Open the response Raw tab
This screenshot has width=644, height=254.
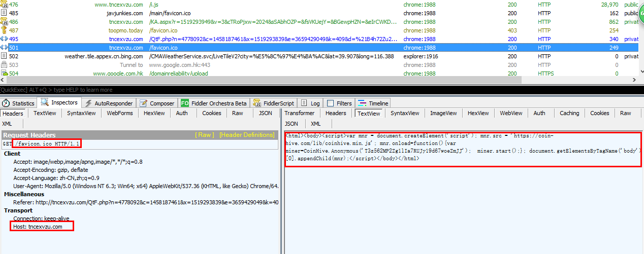[625, 114]
